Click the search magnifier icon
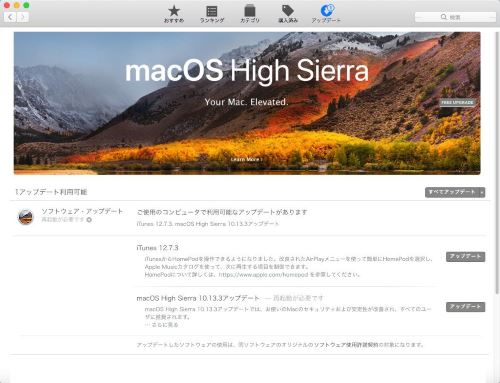 pyautogui.click(x=444, y=17)
